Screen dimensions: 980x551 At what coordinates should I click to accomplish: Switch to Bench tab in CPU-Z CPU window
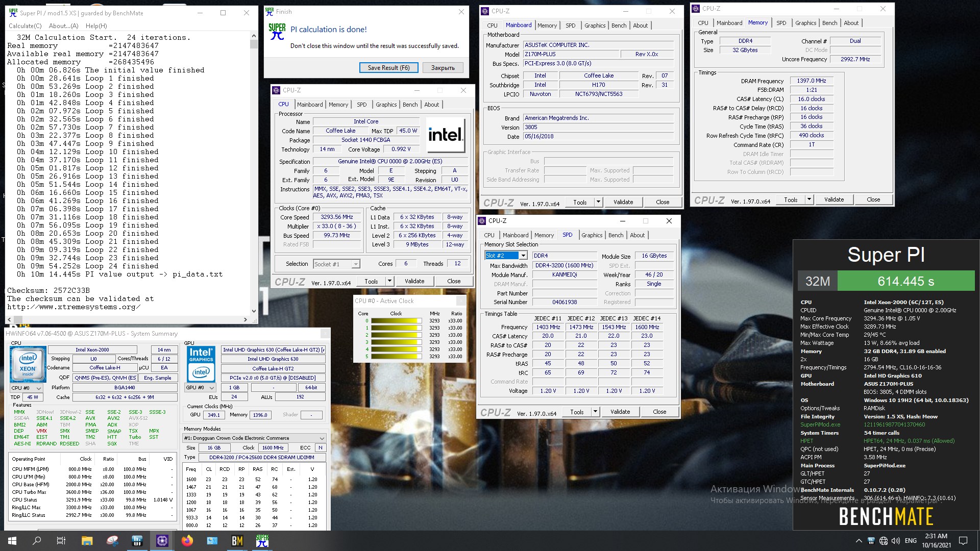point(410,105)
